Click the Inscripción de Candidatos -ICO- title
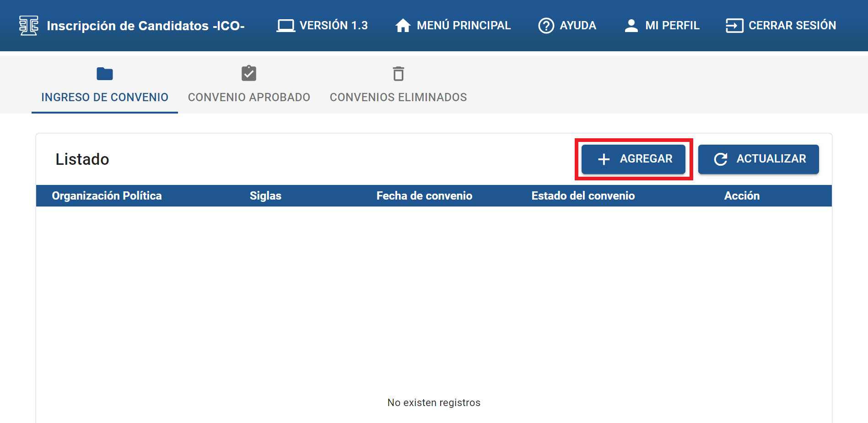Viewport: 868px width, 423px height. click(x=146, y=26)
